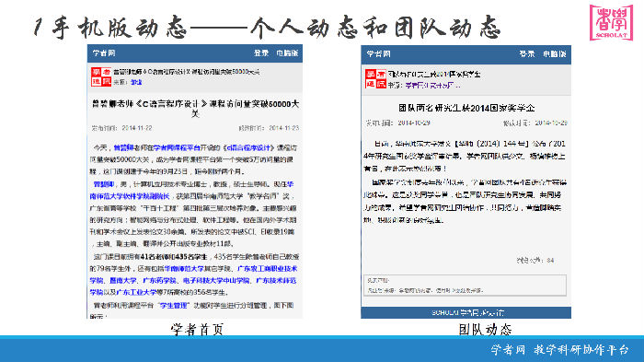
Task: Open the 学生管理 link
Action: coord(173,306)
